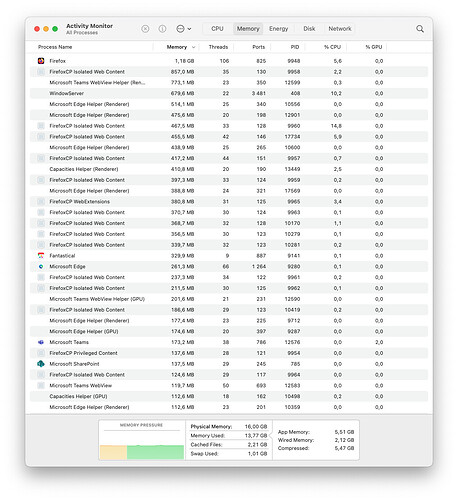This screenshot has height=500, width=458.
Task: Select the Microsoft Teams WebView process name
Action: coord(80,385)
